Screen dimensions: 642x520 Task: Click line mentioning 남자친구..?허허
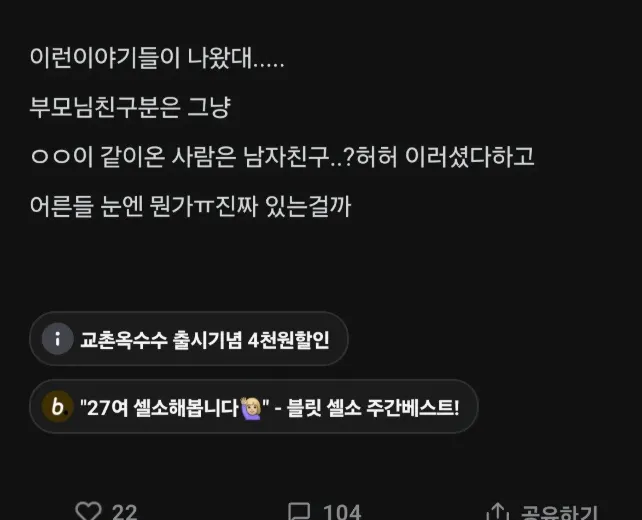coord(282,157)
